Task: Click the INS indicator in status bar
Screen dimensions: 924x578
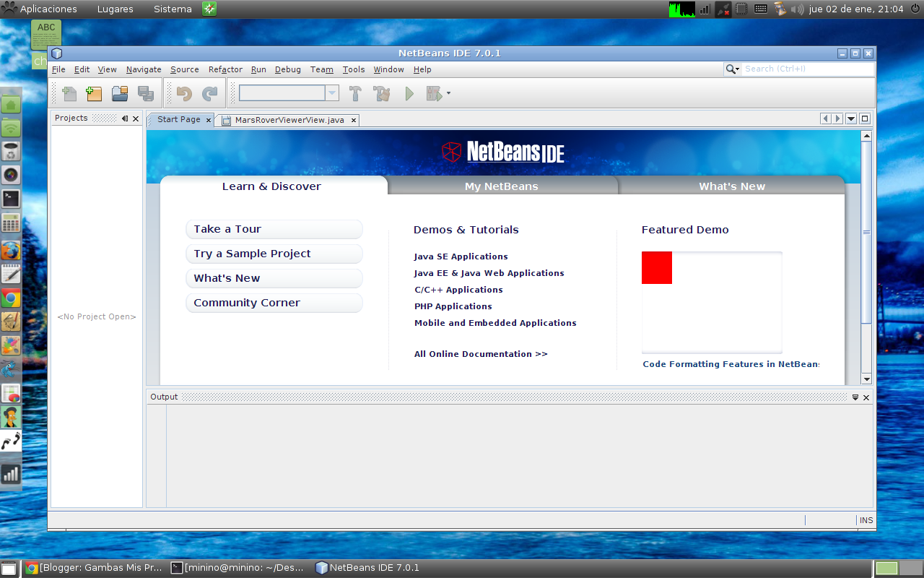Action: coord(866,520)
